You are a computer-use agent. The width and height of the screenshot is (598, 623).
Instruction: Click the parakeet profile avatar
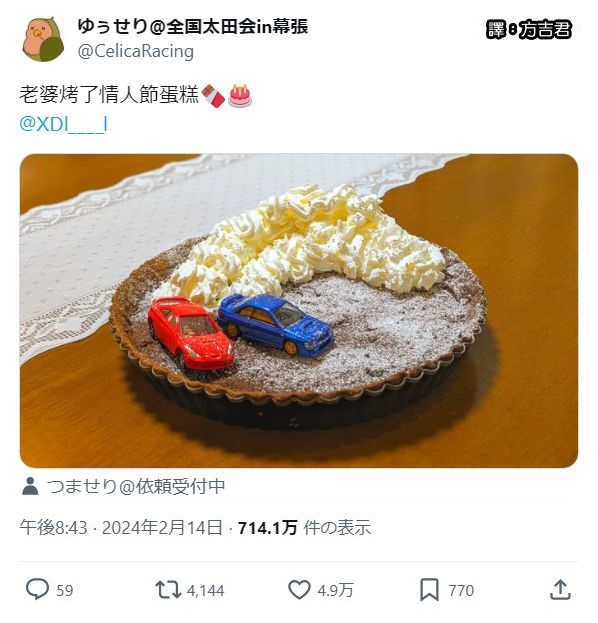(x=43, y=39)
